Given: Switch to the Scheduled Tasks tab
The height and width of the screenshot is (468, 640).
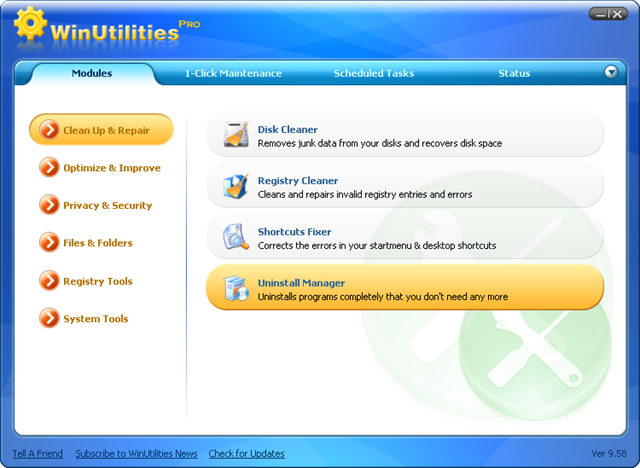Looking at the screenshot, I should 374,73.
